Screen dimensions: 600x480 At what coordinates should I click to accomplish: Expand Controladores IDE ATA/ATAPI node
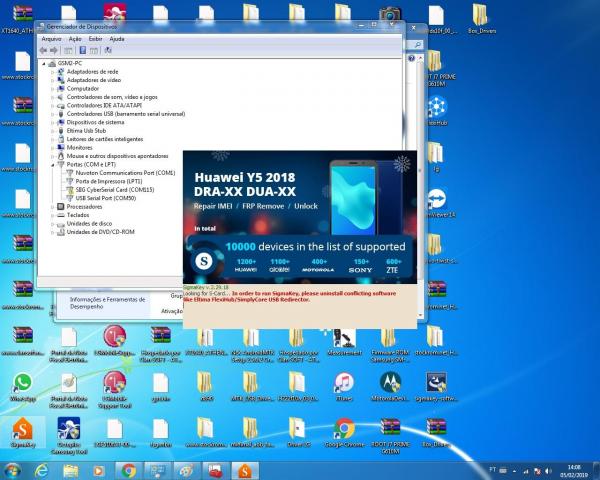pyautogui.click(x=52, y=106)
